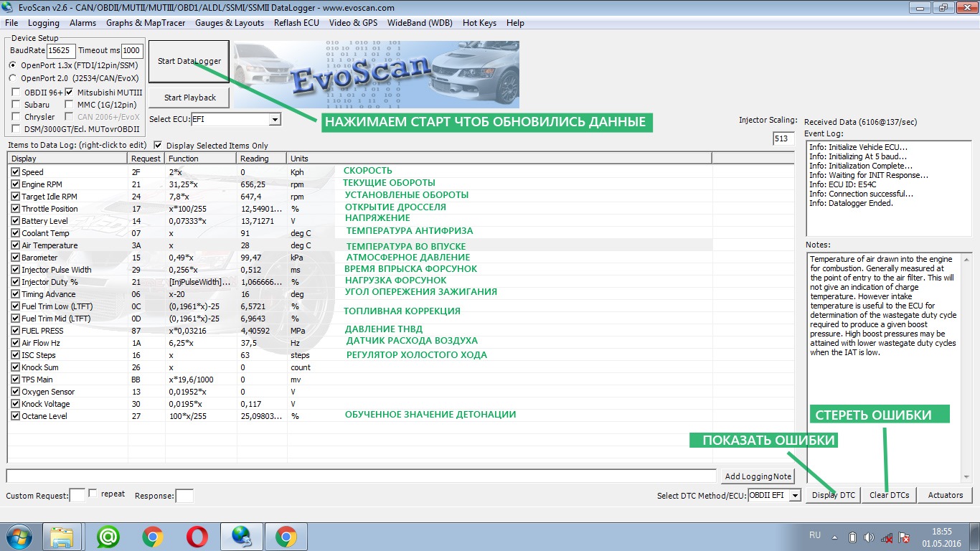Select OpenPort 1.3x (FTDI/12pin/SSM) radio button
The image size is (980, 551).
[13, 65]
